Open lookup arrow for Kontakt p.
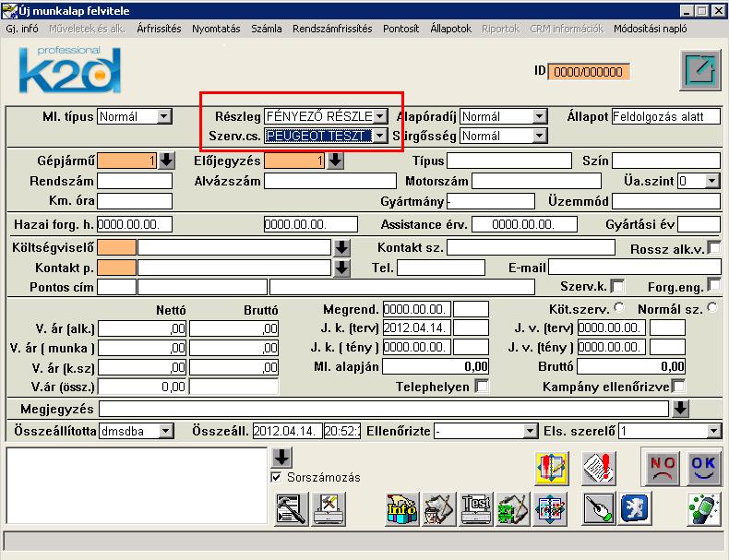This screenshot has height=560, width=729. (341, 268)
